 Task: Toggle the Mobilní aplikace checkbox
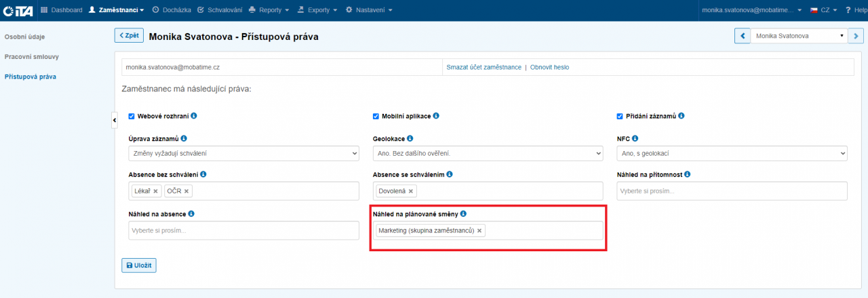376,116
